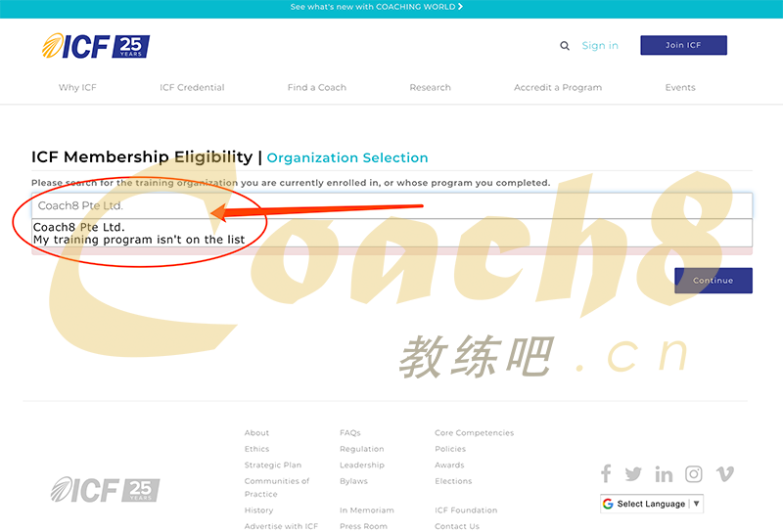Open the Why ICF menu
783x532 pixels.
pyautogui.click(x=77, y=88)
